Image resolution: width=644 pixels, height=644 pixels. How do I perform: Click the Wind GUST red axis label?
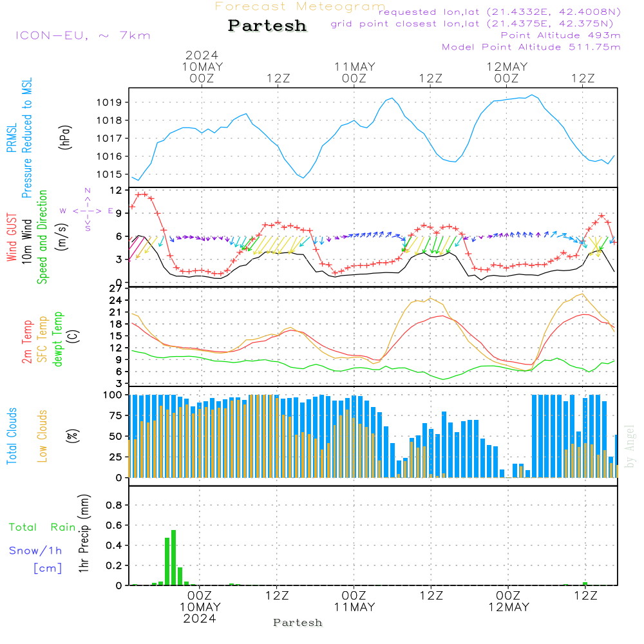click(12, 238)
